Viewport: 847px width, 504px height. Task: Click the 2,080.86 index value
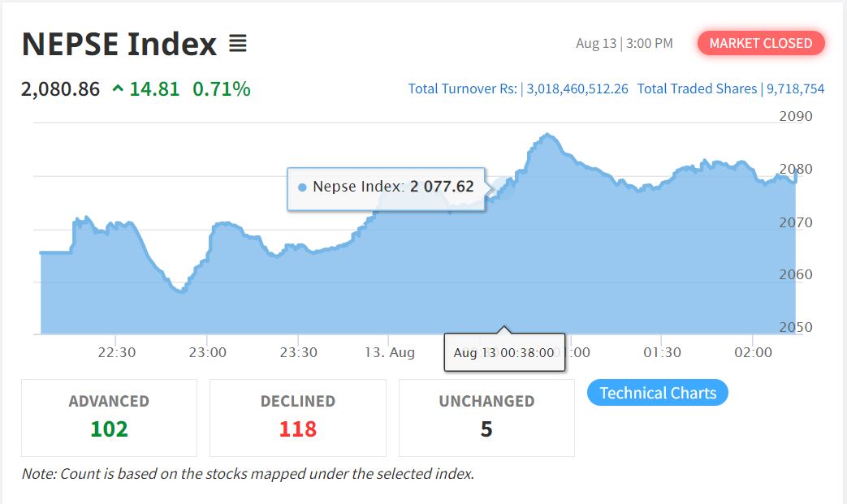60,89
